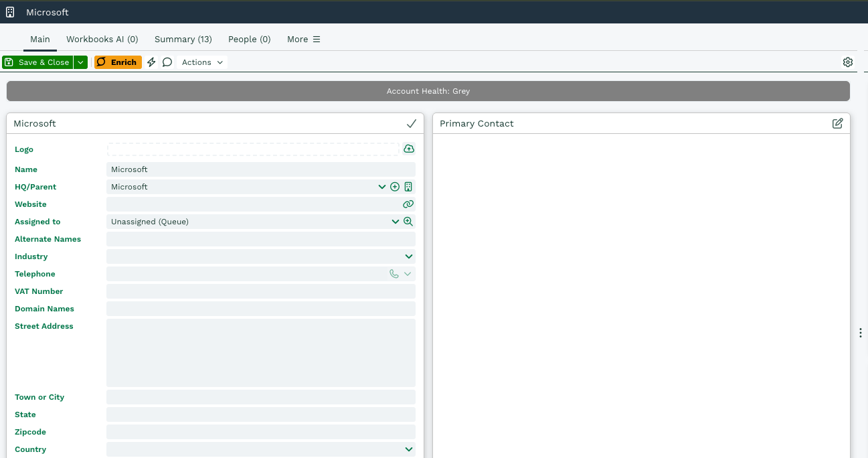868x458 pixels.
Task: Click the Name input field
Action: coord(261,169)
